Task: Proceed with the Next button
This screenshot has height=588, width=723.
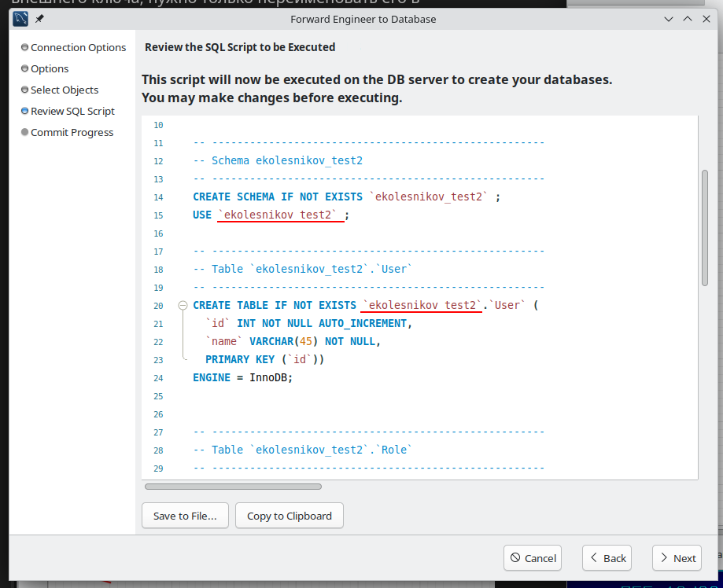Action: click(x=677, y=557)
